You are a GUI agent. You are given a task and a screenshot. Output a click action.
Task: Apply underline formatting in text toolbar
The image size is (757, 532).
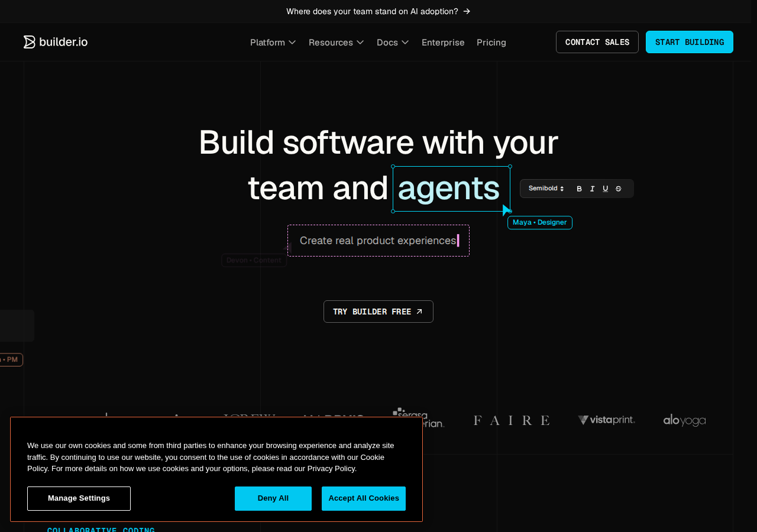click(x=605, y=189)
